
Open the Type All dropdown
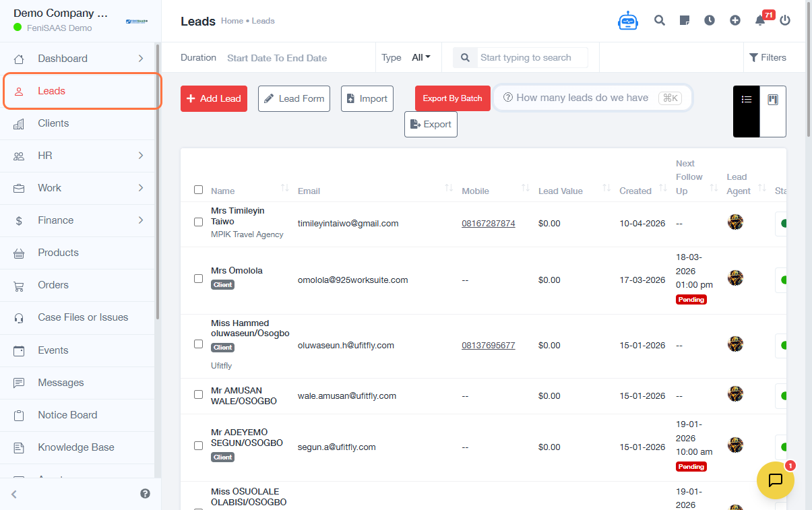pos(420,58)
